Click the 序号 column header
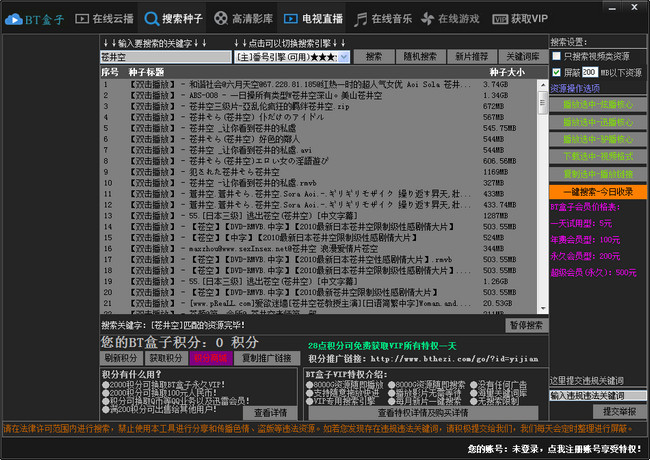Screen dimensions: 650x460 click(110, 72)
